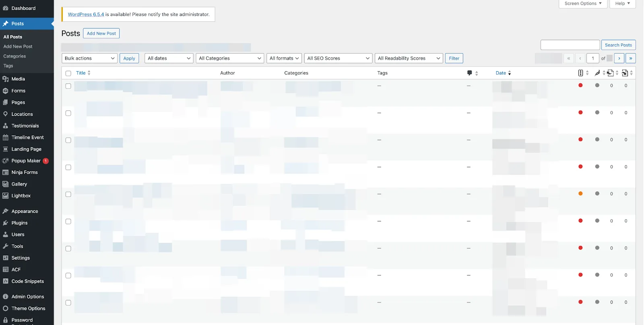The height and width of the screenshot is (325, 644).
Task: Click the Gallery icon in sidebar
Action: [x=6, y=184]
